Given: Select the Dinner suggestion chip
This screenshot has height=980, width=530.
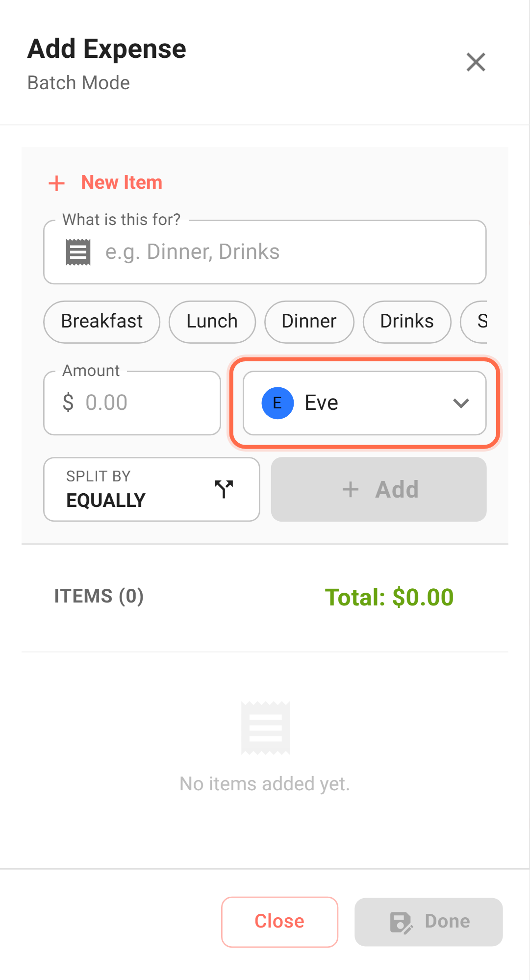Looking at the screenshot, I should [309, 322].
